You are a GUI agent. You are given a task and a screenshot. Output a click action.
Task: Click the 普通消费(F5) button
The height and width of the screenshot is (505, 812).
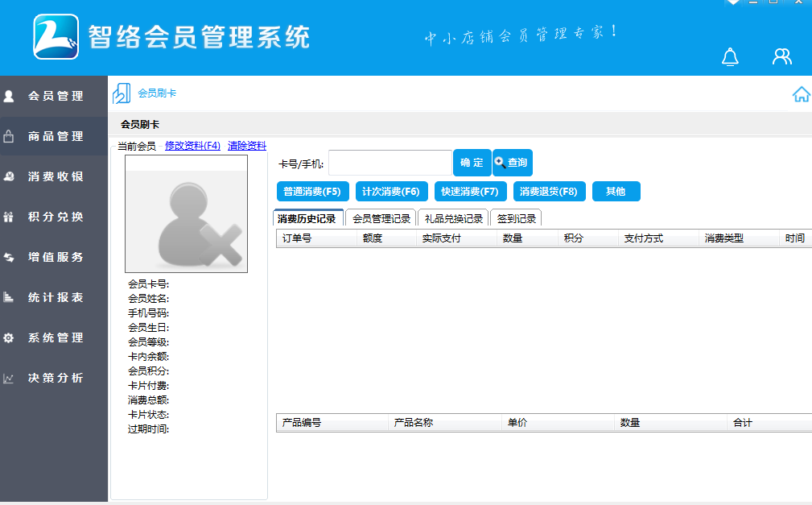(314, 191)
